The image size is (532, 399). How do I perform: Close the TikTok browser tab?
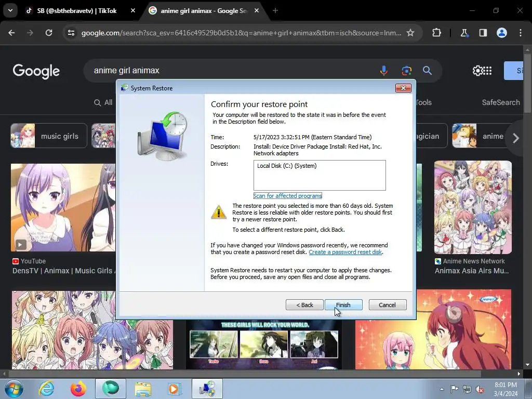coord(133,11)
